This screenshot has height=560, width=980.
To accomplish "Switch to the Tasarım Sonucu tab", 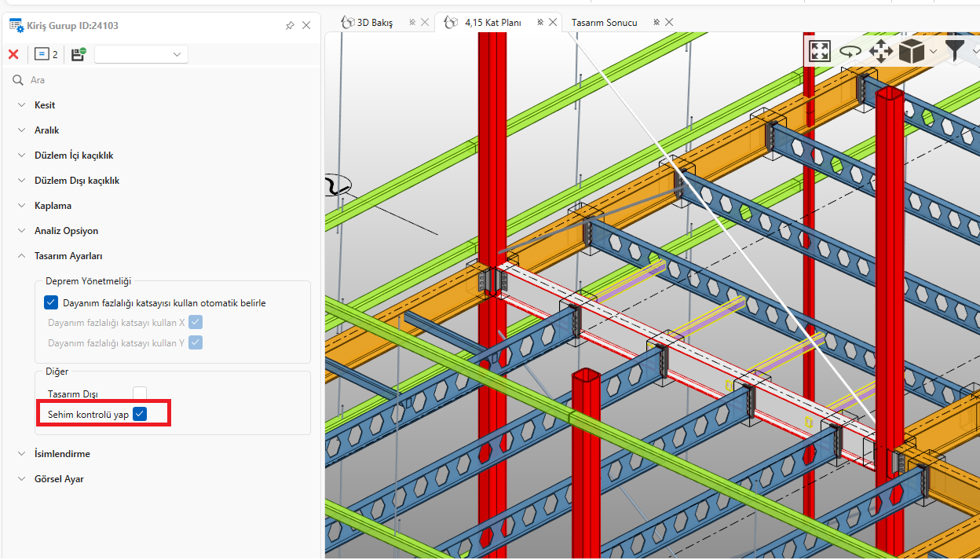I will tap(604, 23).
